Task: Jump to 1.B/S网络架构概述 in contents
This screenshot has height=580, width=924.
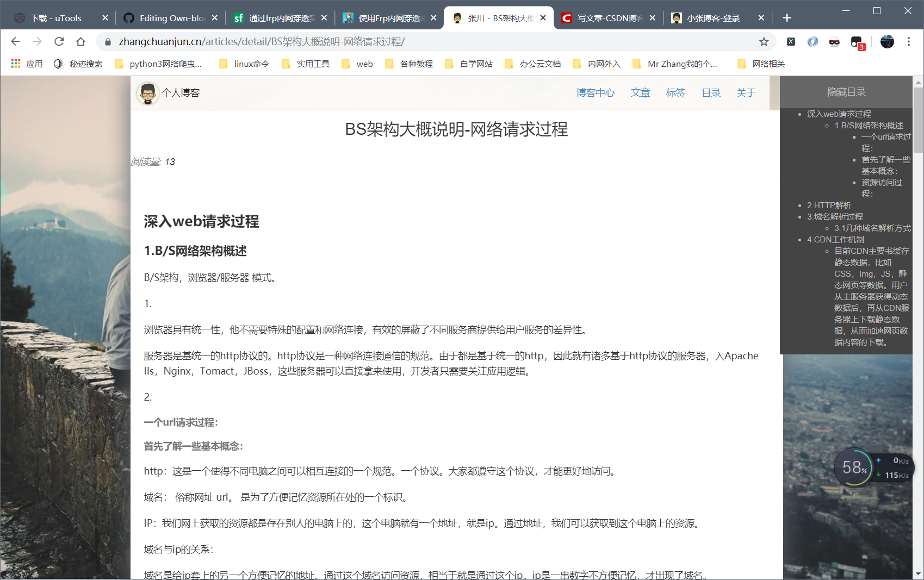Action: 869,126
